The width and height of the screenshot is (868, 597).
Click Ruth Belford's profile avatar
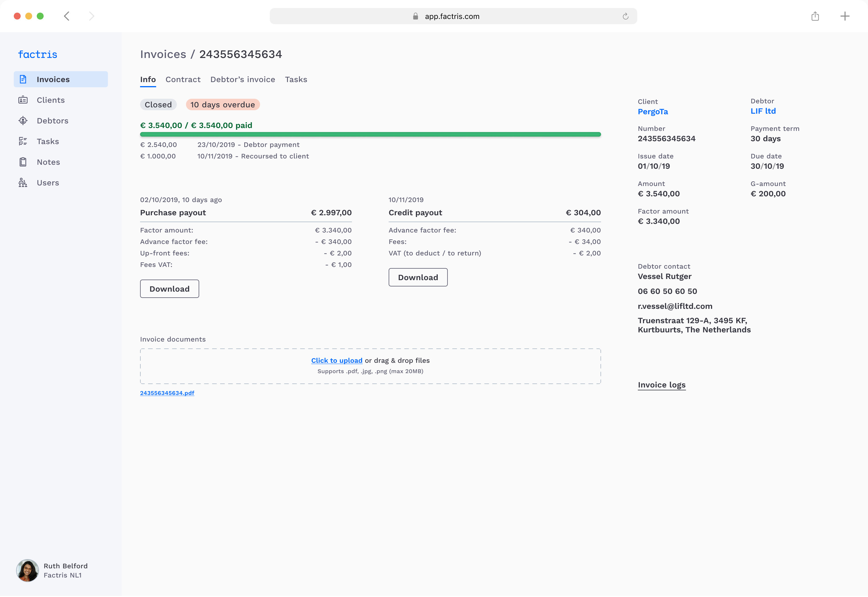[x=27, y=570]
